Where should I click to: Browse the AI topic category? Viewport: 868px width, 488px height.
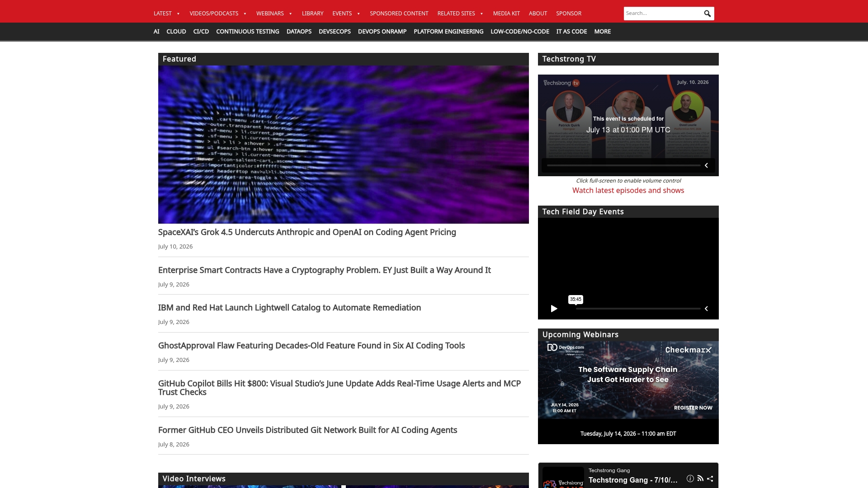click(x=156, y=32)
